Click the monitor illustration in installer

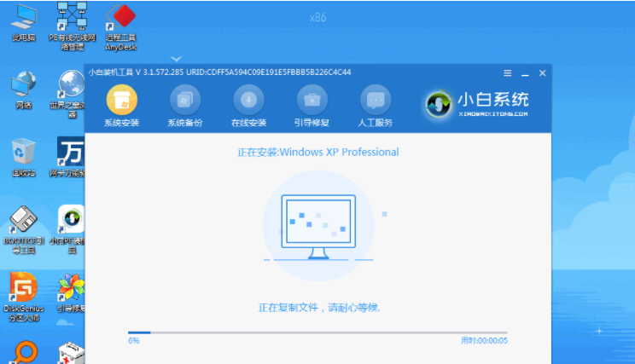(x=318, y=227)
